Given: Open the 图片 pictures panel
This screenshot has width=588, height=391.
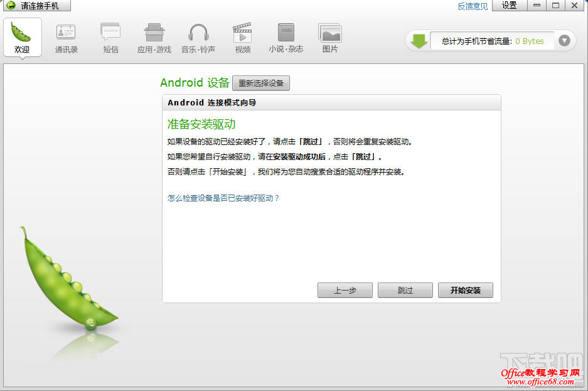Looking at the screenshot, I should [x=329, y=36].
